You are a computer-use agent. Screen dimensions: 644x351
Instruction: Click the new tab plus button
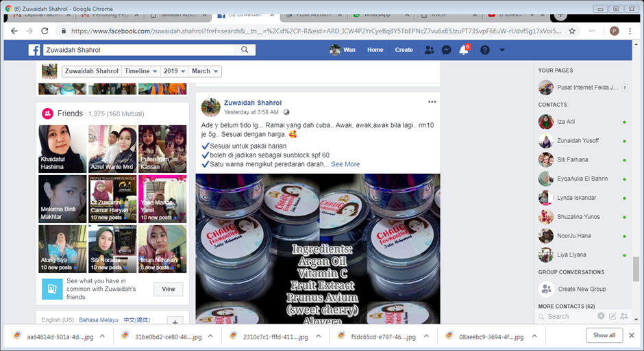pyautogui.click(x=560, y=16)
